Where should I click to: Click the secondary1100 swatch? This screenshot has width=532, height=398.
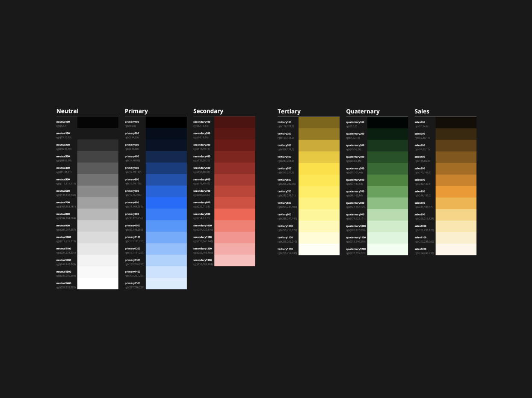point(235,238)
